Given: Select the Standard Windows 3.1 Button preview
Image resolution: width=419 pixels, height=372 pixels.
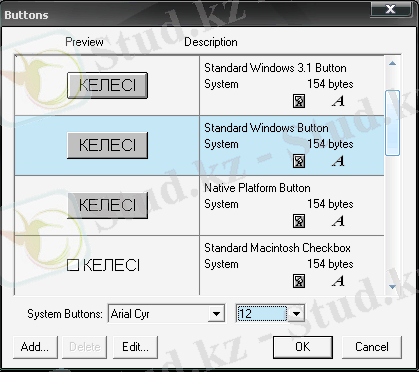Looking at the screenshot, I should coord(107,85).
